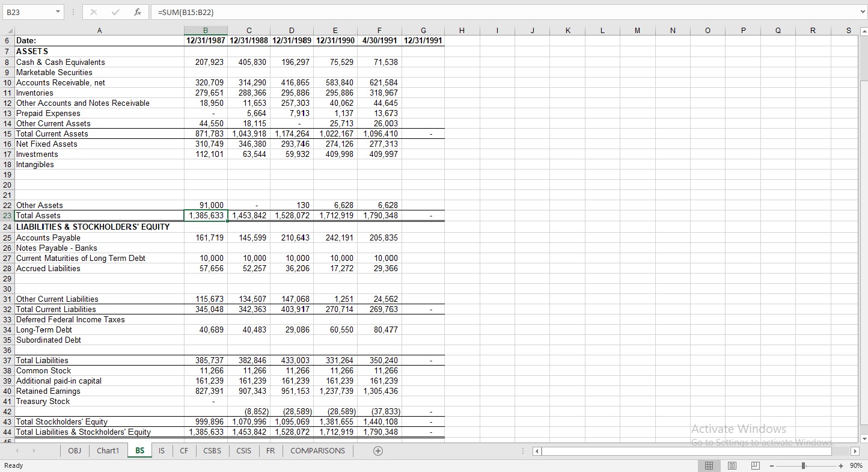
Task: Switch to Normal view in the status bar
Action: [x=709, y=465]
